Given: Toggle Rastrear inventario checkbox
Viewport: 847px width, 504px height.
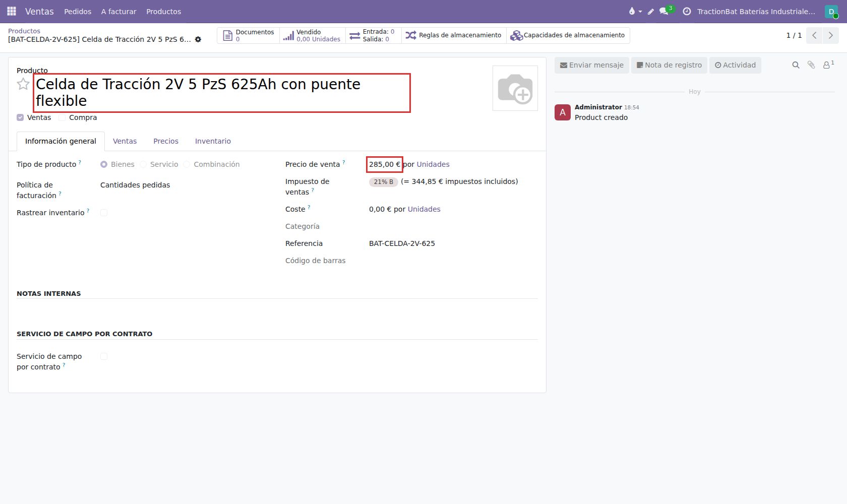Looking at the screenshot, I should tap(104, 213).
